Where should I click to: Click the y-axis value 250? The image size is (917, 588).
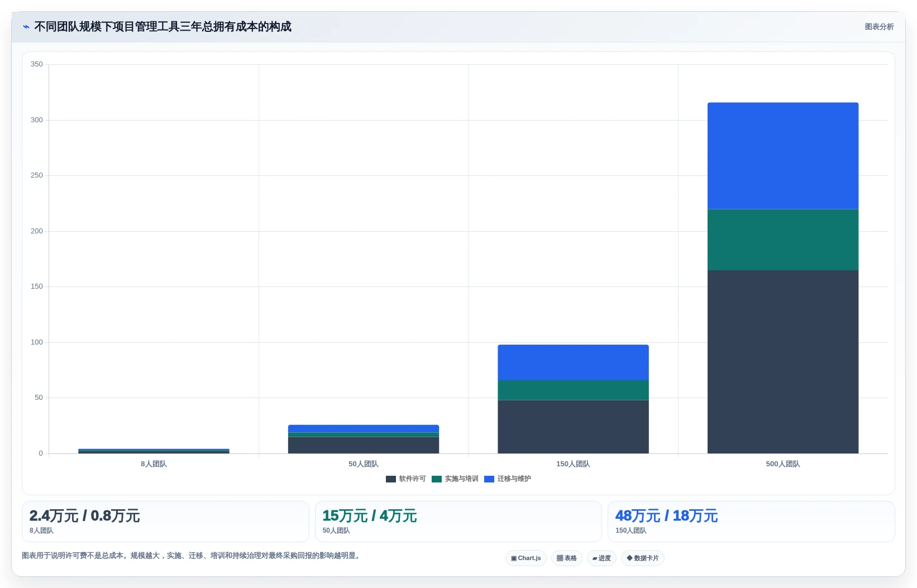coord(37,175)
